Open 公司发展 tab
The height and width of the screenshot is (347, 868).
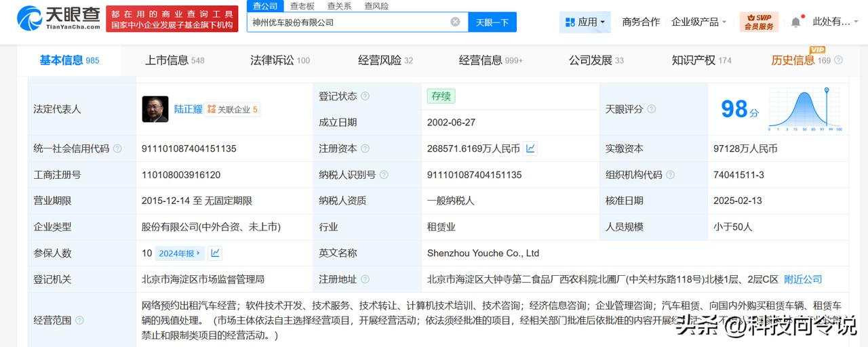[x=596, y=60]
